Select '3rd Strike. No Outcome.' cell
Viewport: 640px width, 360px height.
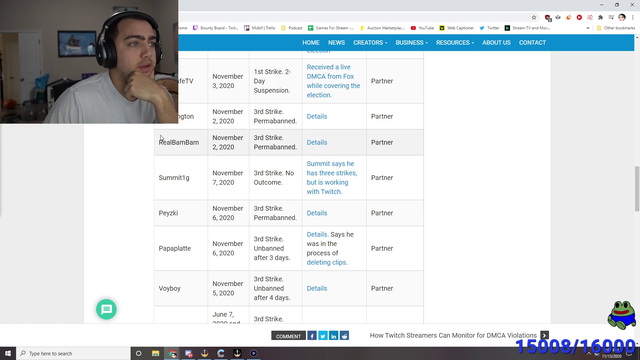click(276, 178)
